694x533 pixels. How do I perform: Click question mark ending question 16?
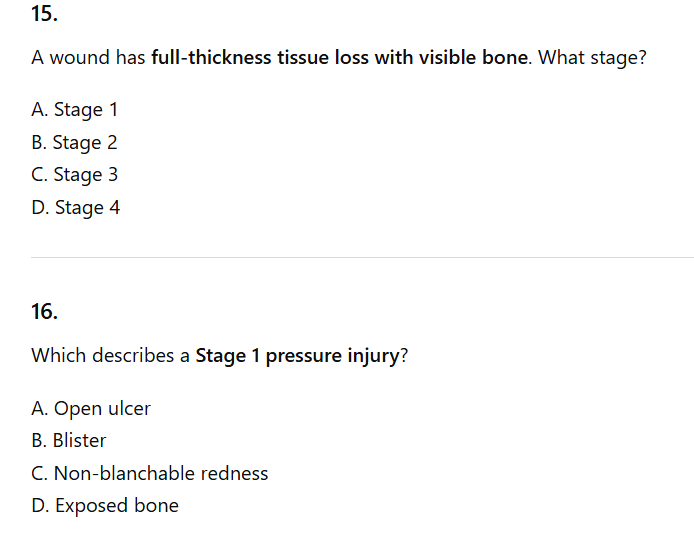(x=403, y=355)
